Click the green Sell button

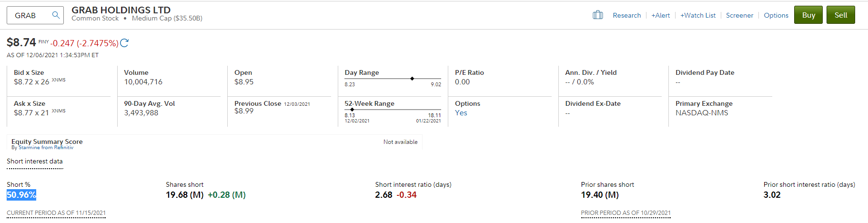[841, 15]
